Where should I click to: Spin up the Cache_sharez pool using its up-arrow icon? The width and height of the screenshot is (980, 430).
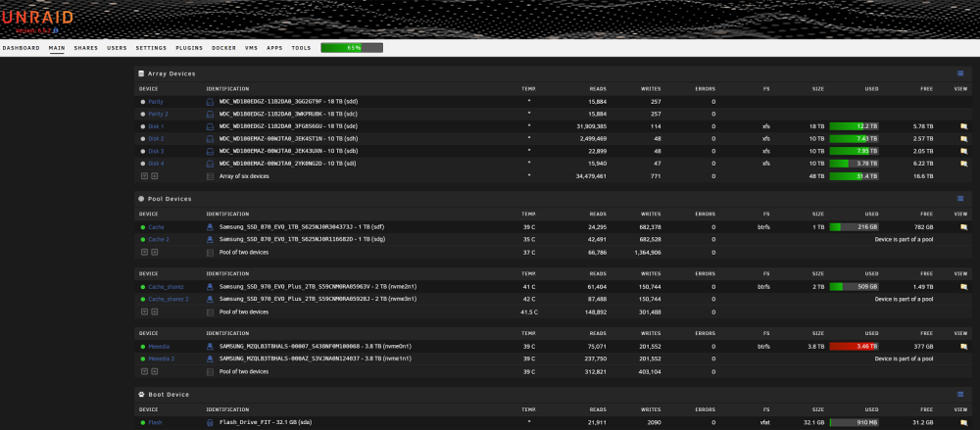155,311
